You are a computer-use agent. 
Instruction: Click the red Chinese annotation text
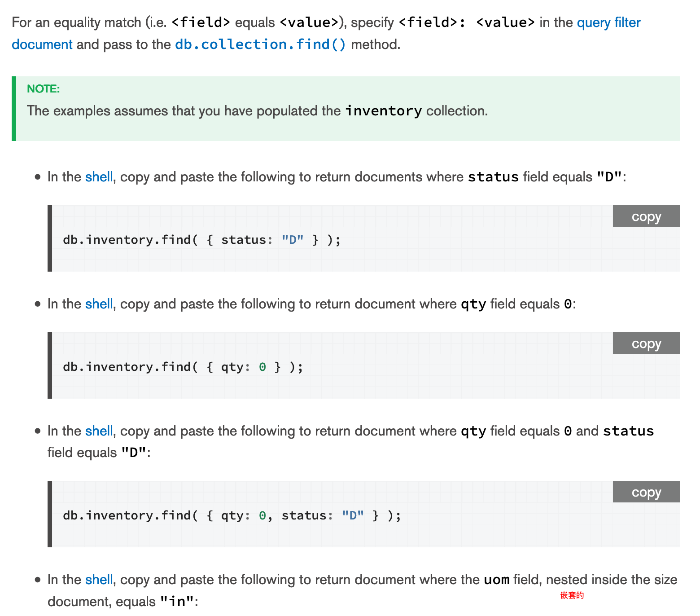point(572,595)
